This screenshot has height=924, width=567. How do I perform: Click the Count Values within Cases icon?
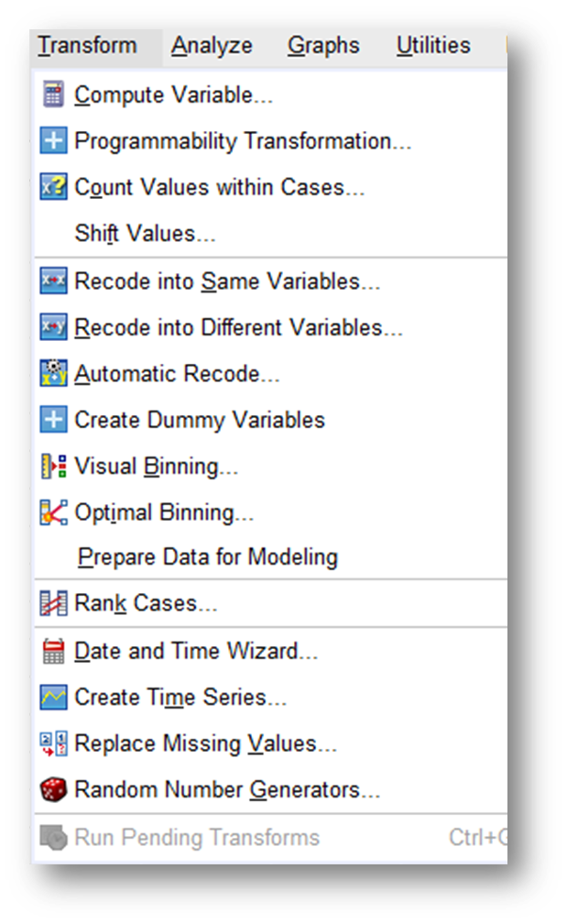click(x=53, y=187)
